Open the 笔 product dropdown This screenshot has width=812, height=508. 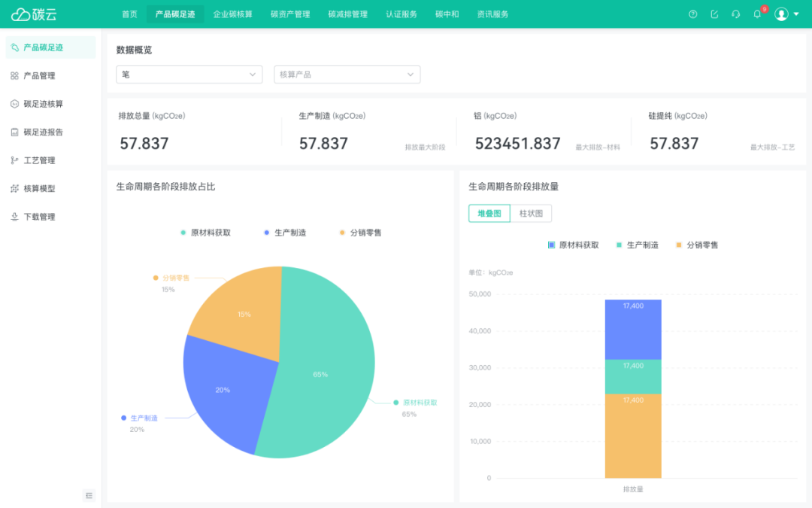pos(189,75)
